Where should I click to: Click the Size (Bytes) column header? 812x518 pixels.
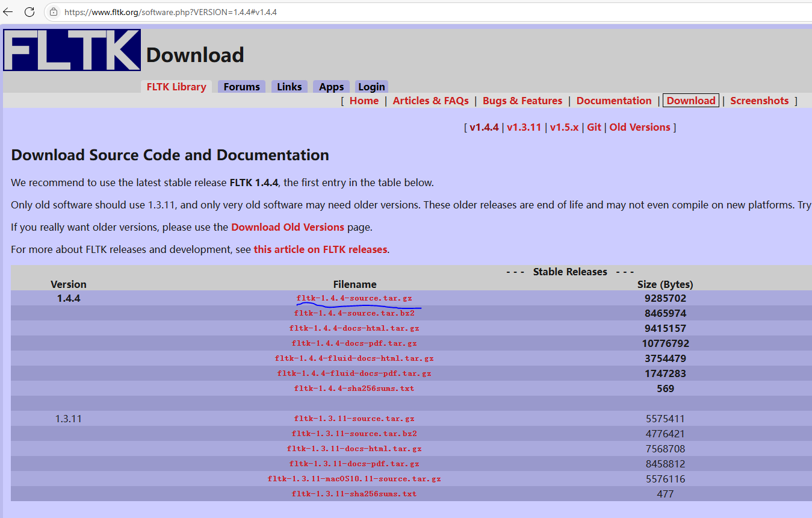pos(665,284)
